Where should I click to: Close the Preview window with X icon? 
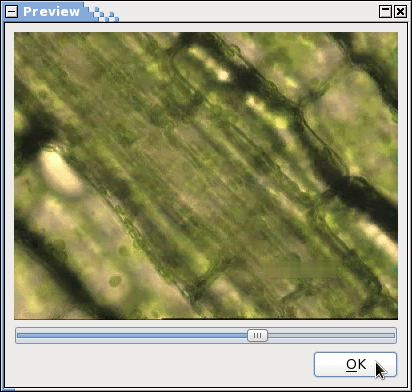pos(400,12)
